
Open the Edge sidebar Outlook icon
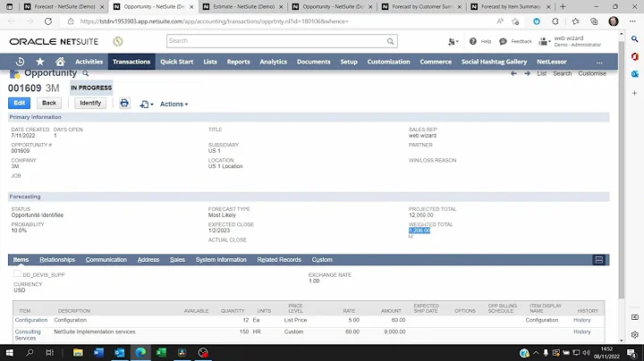(634, 74)
